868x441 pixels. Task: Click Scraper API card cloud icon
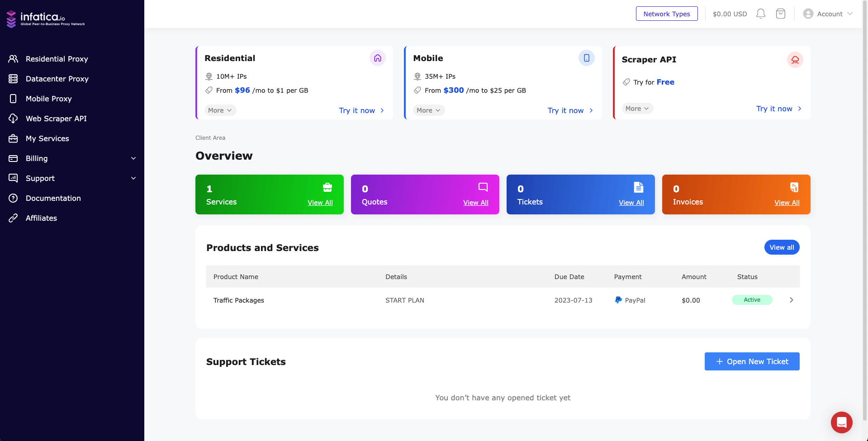point(795,60)
